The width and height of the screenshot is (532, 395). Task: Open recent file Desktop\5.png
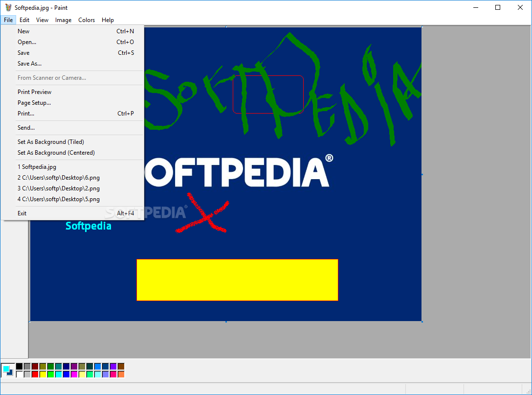(x=72, y=199)
